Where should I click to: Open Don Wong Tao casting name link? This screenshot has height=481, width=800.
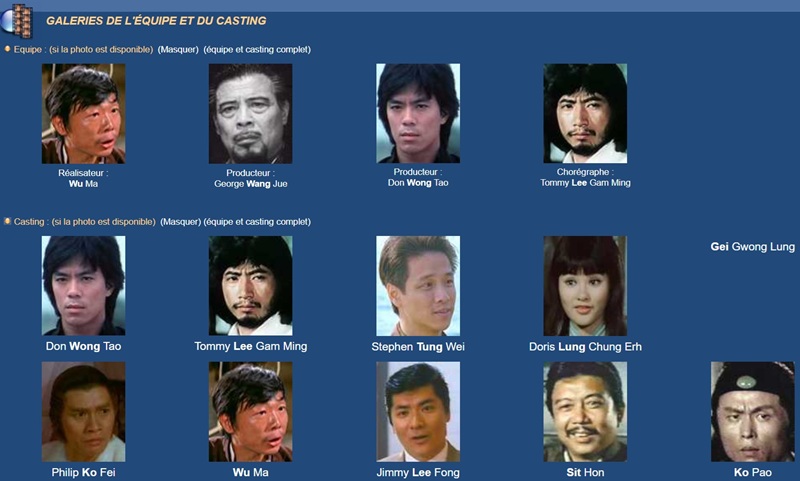point(84,346)
